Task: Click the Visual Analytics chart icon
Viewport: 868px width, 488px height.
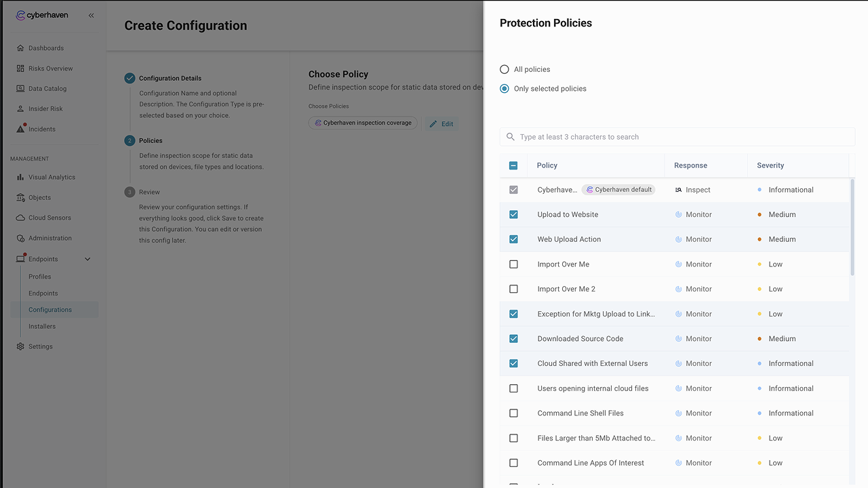Action: tap(20, 178)
